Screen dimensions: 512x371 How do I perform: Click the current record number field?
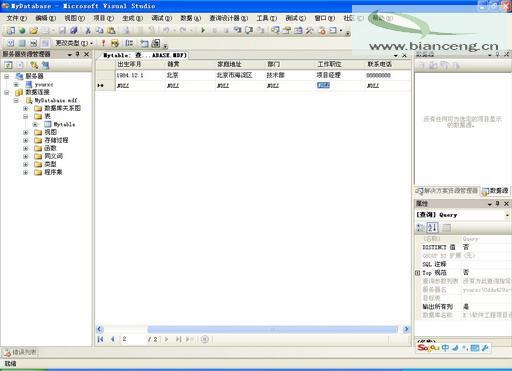pos(133,339)
